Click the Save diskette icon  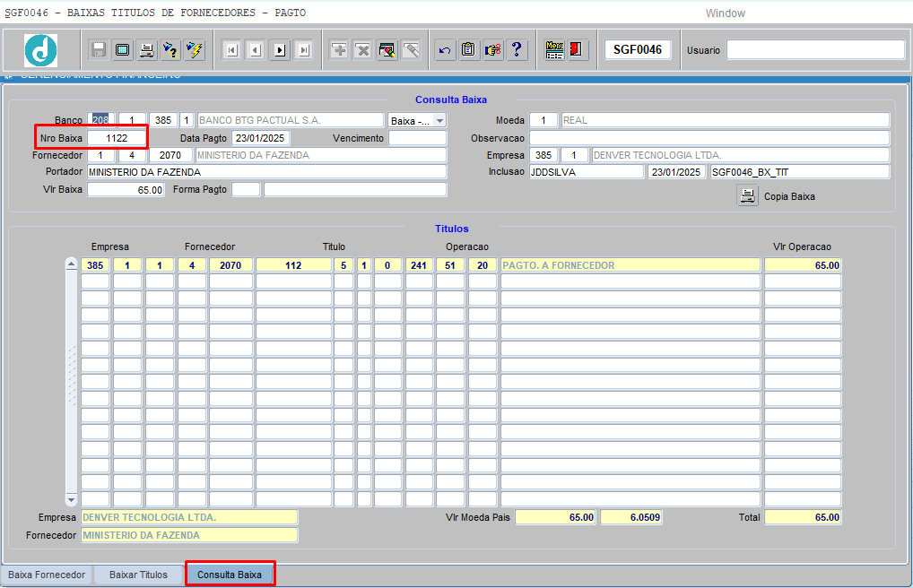click(99, 50)
